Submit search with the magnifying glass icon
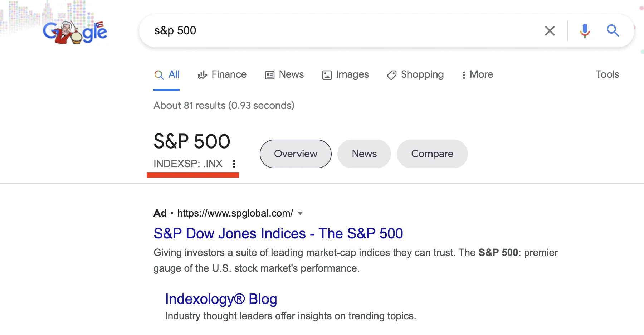Image resolution: width=644 pixels, height=335 pixels. [x=613, y=31]
